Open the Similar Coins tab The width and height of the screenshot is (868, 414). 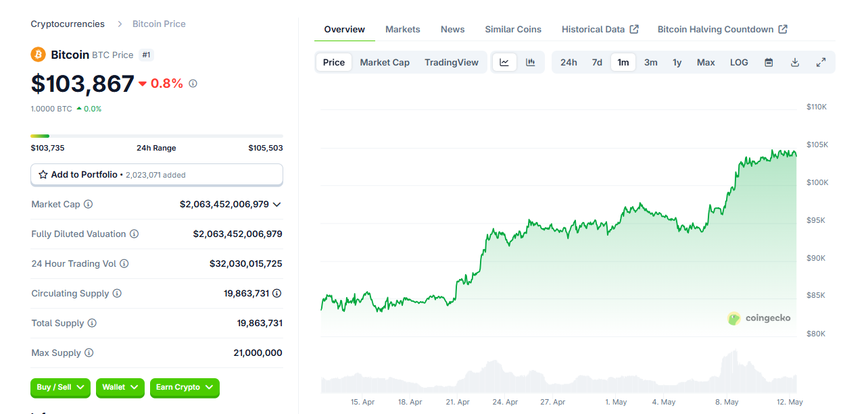[x=513, y=29]
